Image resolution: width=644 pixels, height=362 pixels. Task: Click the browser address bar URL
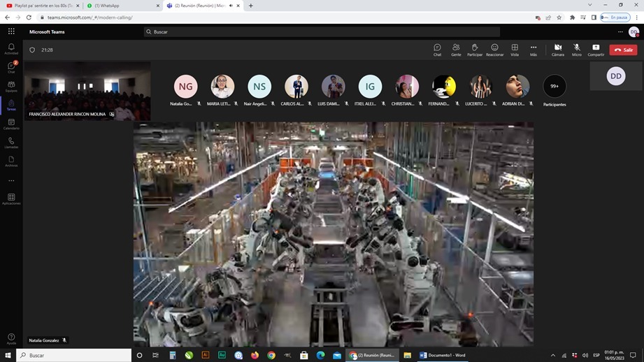(x=90, y=17)
